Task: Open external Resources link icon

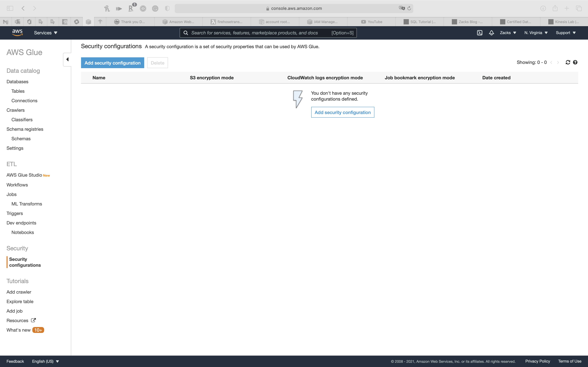Action: [x=33, y=320]
